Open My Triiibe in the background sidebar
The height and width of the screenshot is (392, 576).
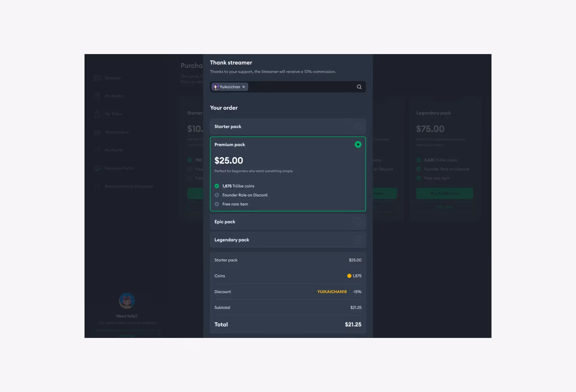point(114,114)
